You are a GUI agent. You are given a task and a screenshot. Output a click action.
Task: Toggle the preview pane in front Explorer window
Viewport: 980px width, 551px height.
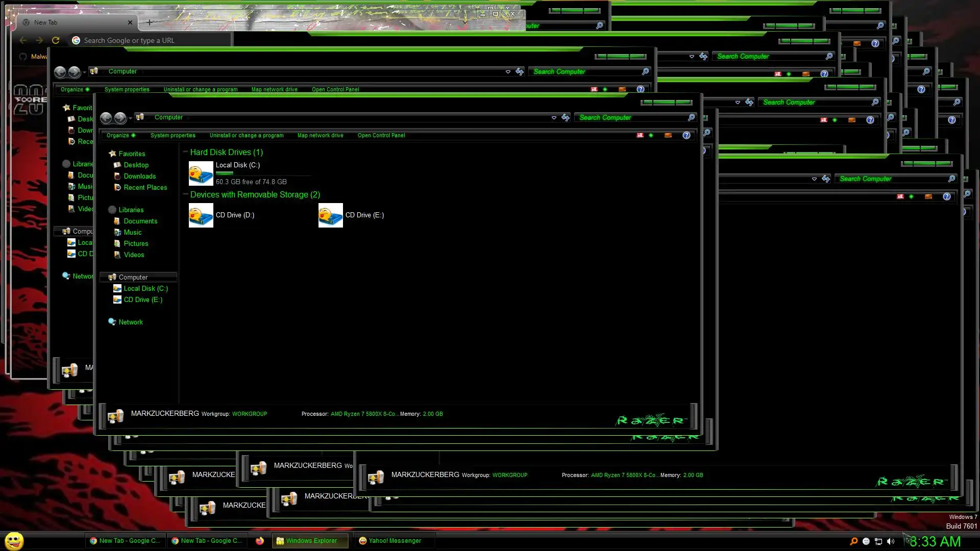coord(668,135)
